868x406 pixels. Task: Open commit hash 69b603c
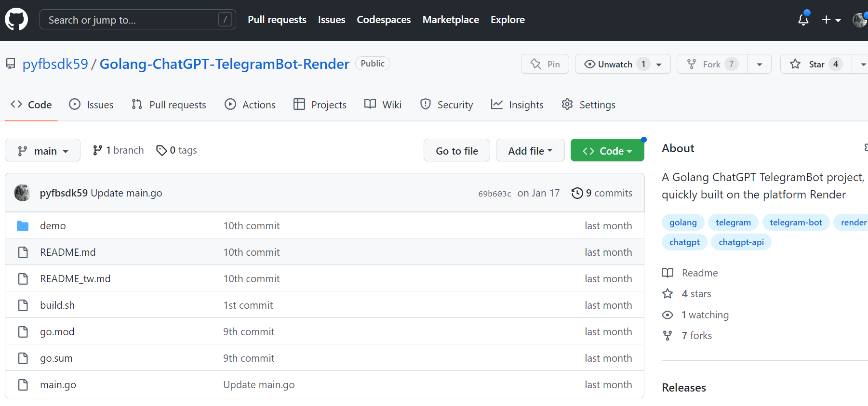point(494,194)
